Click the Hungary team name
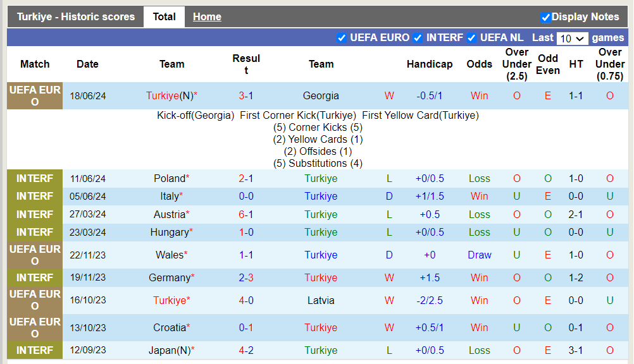 [x=169, y=233]
